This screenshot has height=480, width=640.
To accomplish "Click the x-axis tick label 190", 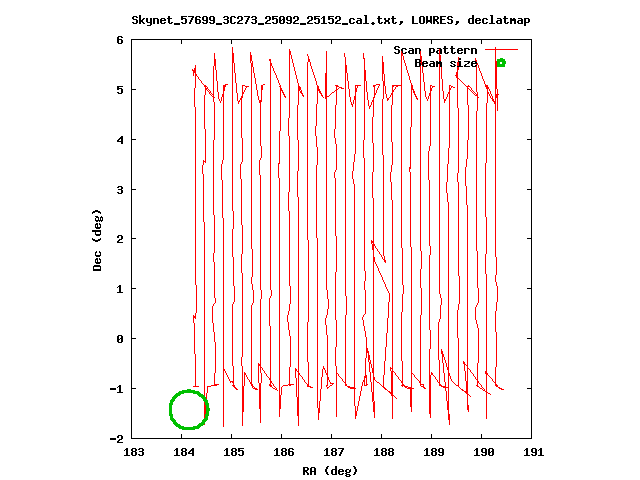I will click(x=484, y=452).
